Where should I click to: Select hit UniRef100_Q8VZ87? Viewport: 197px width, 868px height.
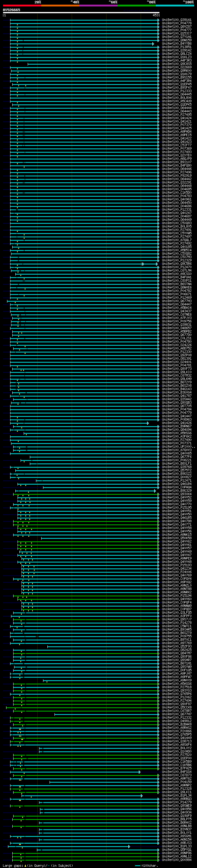pyautogui.click(x=177, y=26)
